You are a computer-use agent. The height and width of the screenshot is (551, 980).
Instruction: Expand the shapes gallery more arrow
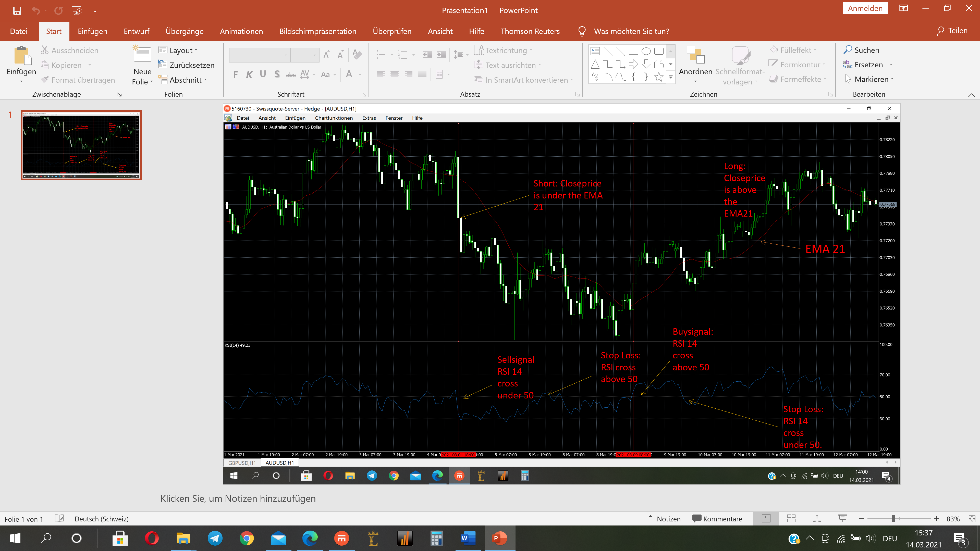[x=671, y=78]
